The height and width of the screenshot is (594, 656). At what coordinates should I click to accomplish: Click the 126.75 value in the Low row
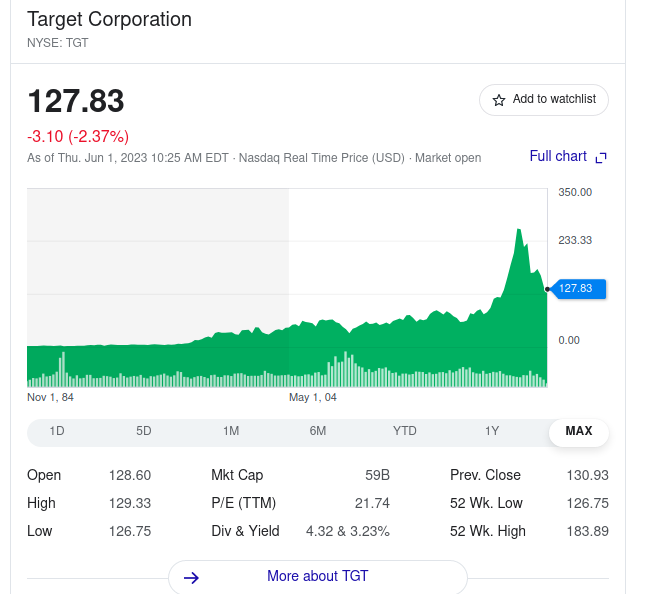(130, 531)
